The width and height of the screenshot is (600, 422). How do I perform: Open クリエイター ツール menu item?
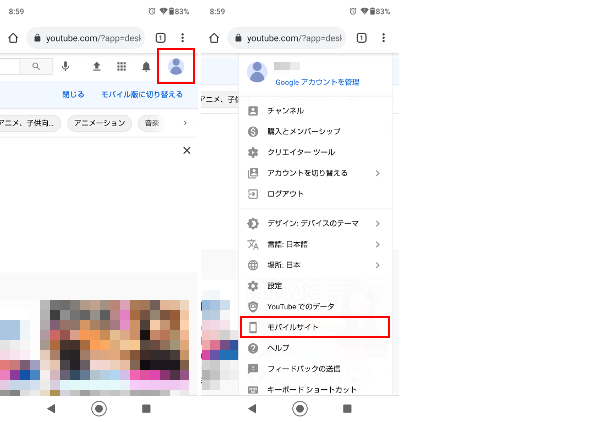tap(315, 152)
